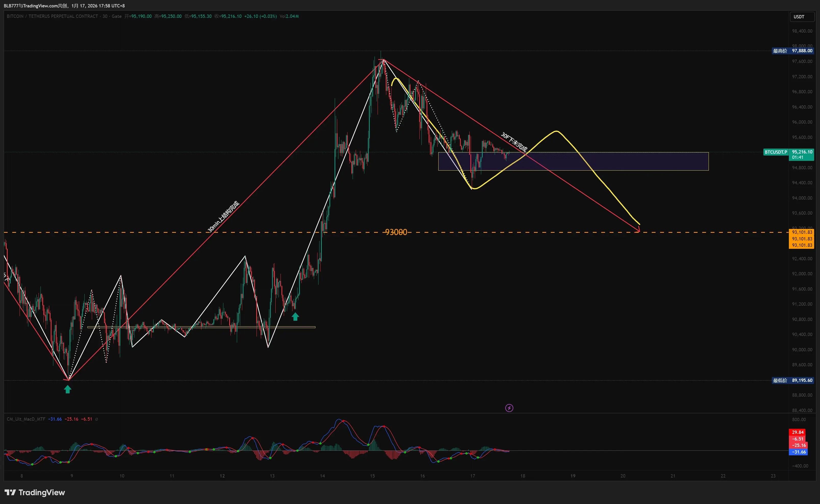This screenshot has width=820, height=504.
Task: Click the green arrow at the chart low
Action: [68, 389]
